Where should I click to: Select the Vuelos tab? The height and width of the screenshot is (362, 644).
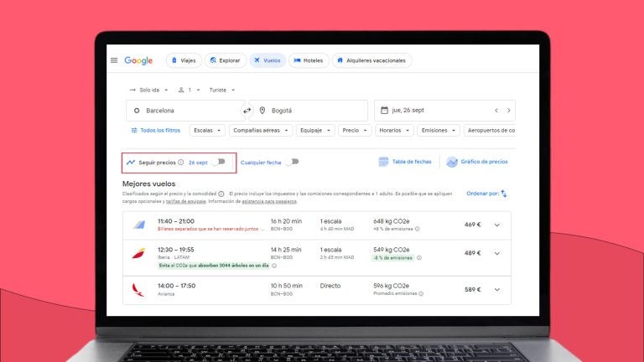[267, 60]
